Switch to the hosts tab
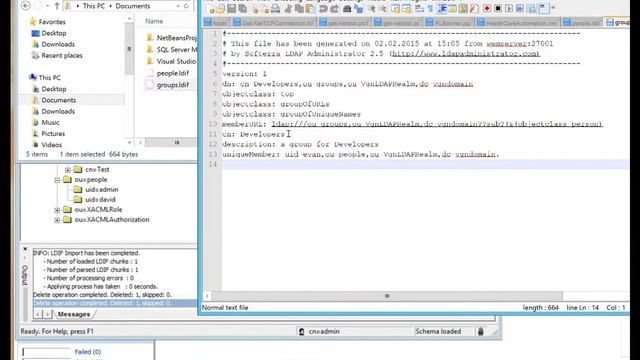The width and height of the screenshot is (640, 360). (216, 22)
